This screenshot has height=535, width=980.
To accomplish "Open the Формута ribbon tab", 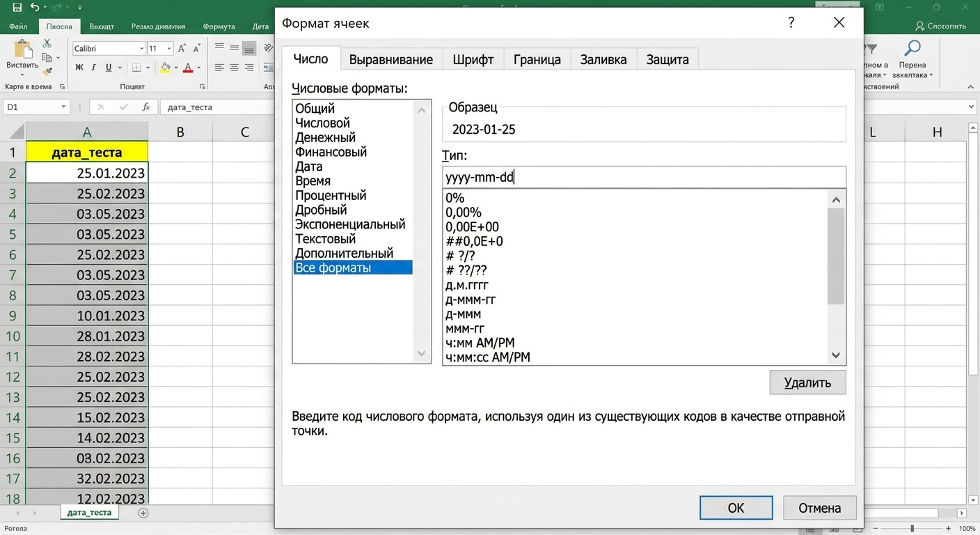I will point(219,26).
